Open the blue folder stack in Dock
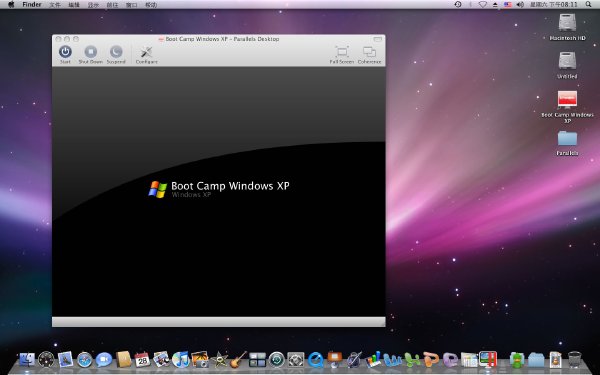Viewport: 600px width, 375px height. [536, 359]
